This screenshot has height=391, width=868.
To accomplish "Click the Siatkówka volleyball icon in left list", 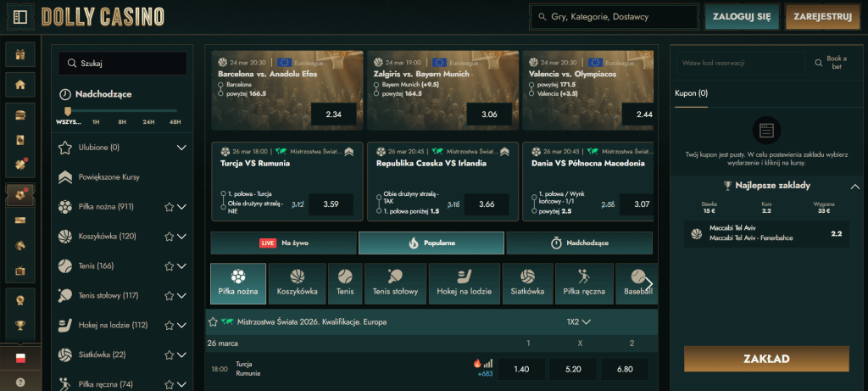I will pyautogui.click(x=65, y=355).
